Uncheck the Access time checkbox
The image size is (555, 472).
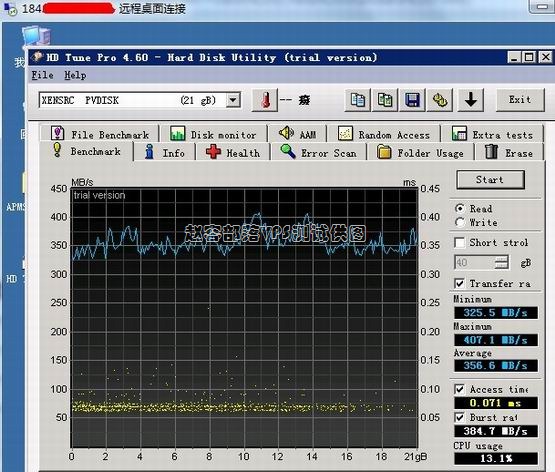[x=459, y=390]
